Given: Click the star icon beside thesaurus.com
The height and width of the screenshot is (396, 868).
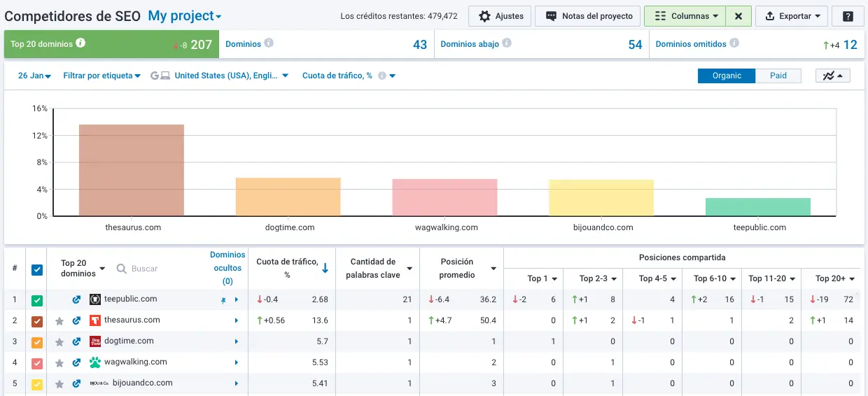Looking at the screenshot, I should (59, 321).
